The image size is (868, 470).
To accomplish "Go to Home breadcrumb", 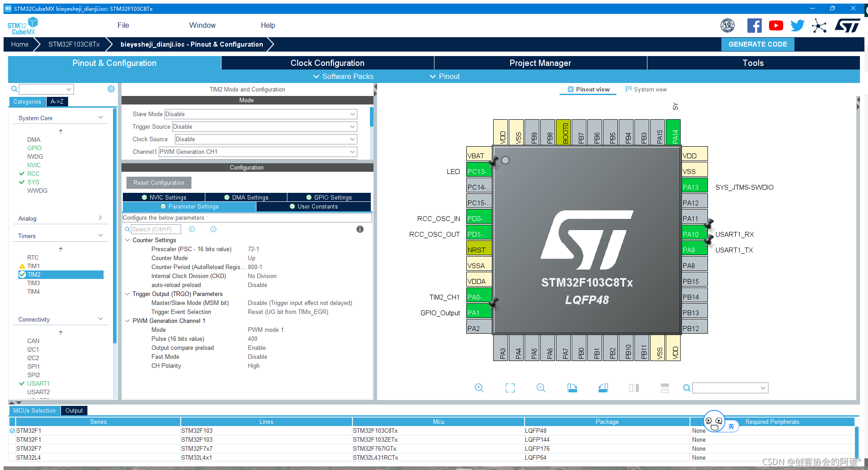I will click(x=20, y=44).
